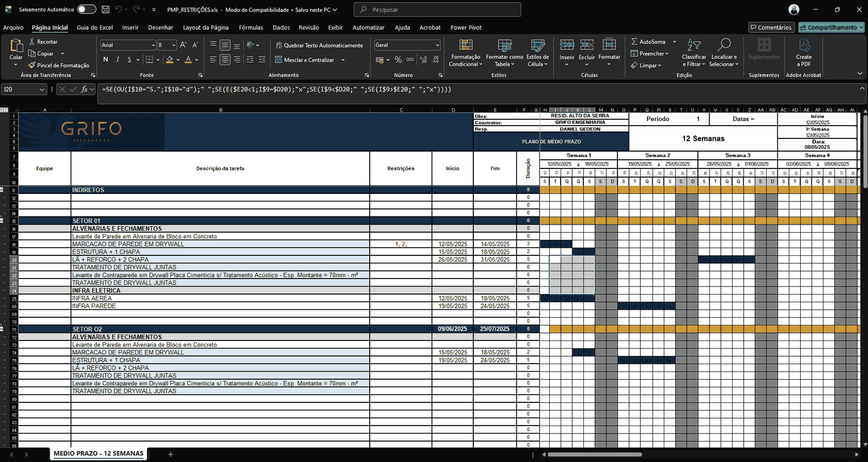Click the Excluir cells icon
Image resolution: width=868 pixels, height=462 pixels.
click(x=587, y=46)
